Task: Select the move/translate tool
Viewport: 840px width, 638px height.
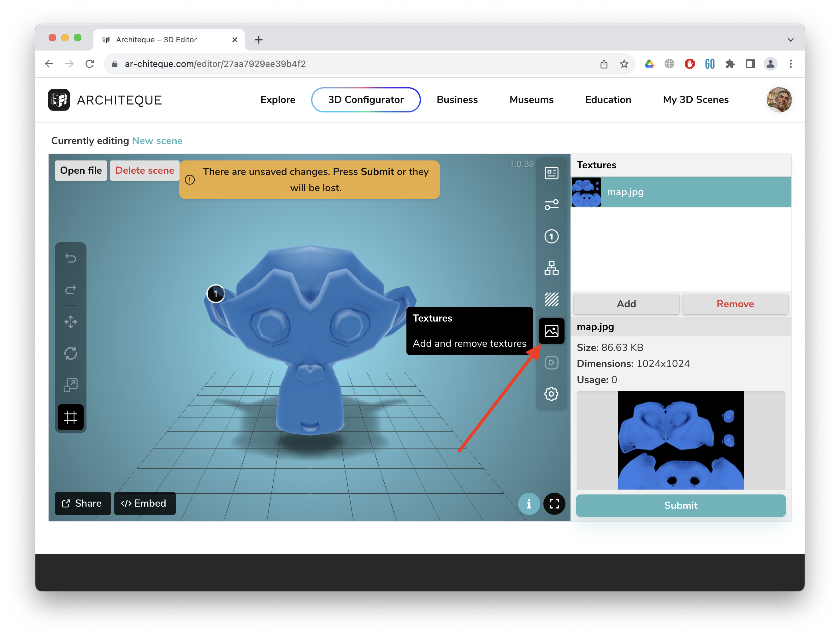Action: tap(71, 322)
